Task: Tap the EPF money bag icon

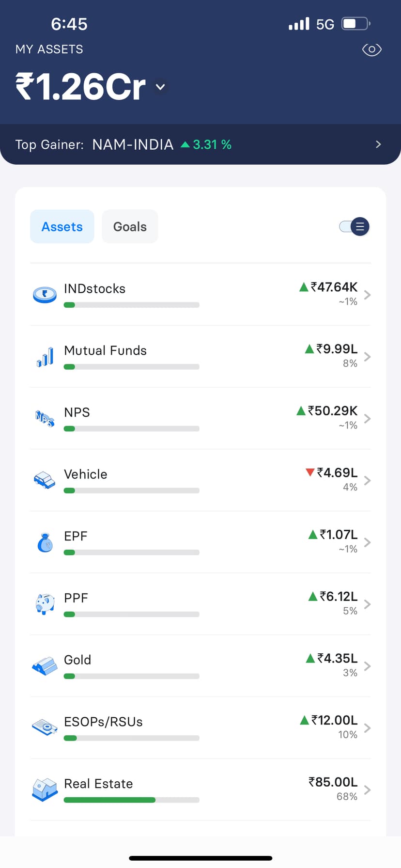Action: [45, 542]
